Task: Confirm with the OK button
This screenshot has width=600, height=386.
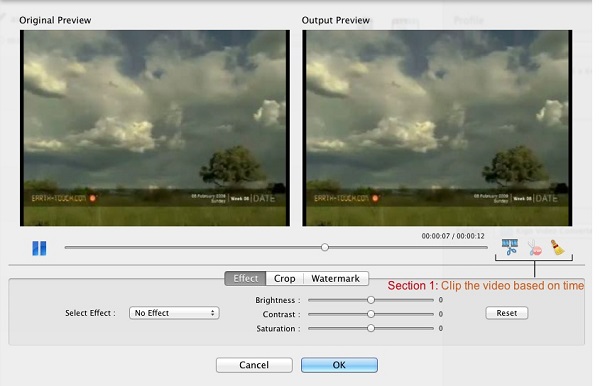Action: [x=339, y=365]
